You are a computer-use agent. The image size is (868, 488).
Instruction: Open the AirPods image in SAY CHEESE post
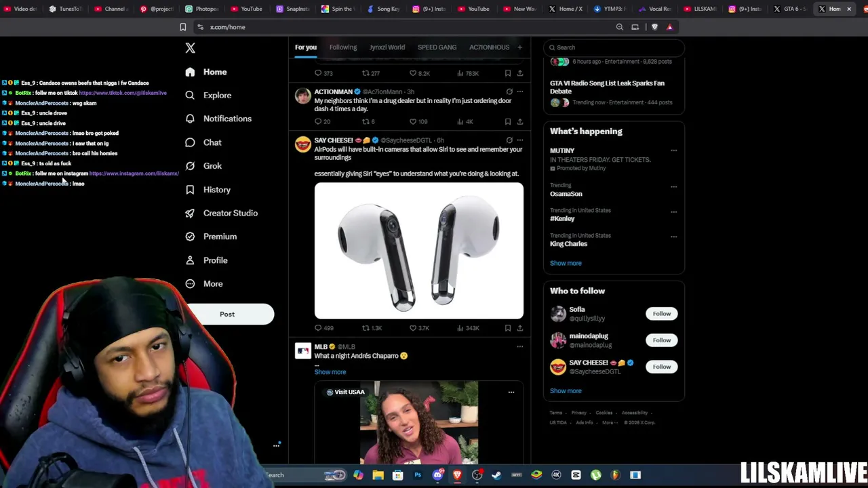point(419,251)
